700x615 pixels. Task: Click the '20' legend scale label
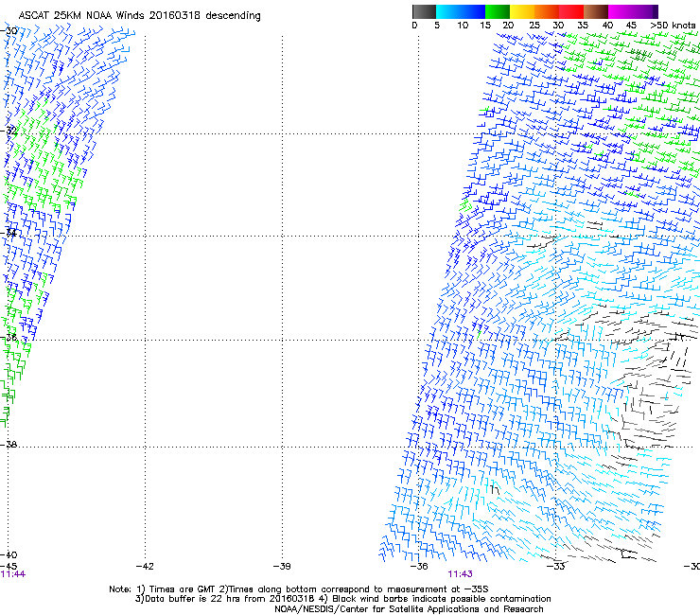[x=508, y=26]
